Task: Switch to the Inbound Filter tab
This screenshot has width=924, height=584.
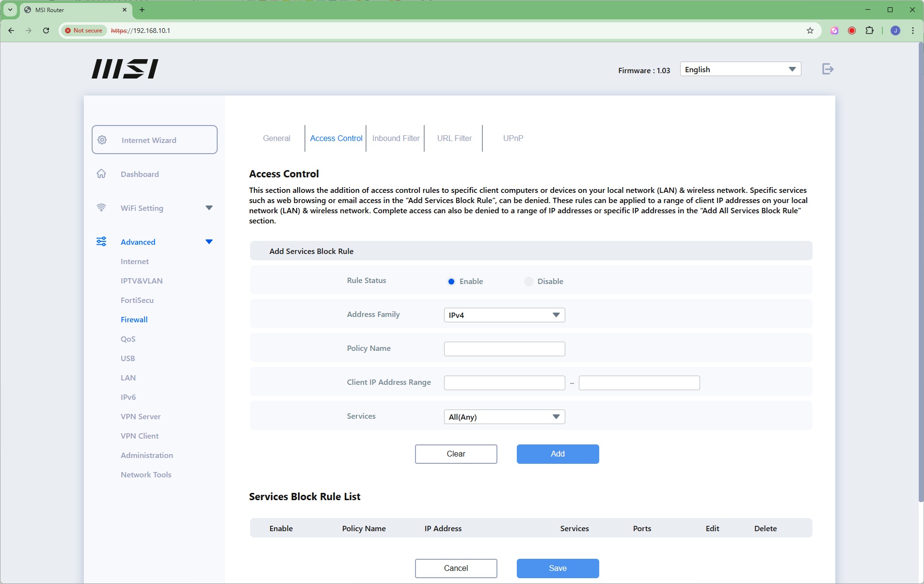Action: tap(396, 138)
